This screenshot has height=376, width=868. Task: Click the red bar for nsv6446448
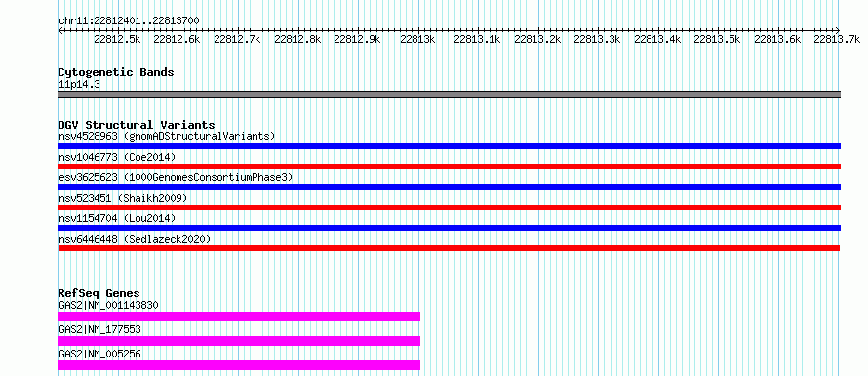pyautogui.click(x=449, y=248)
